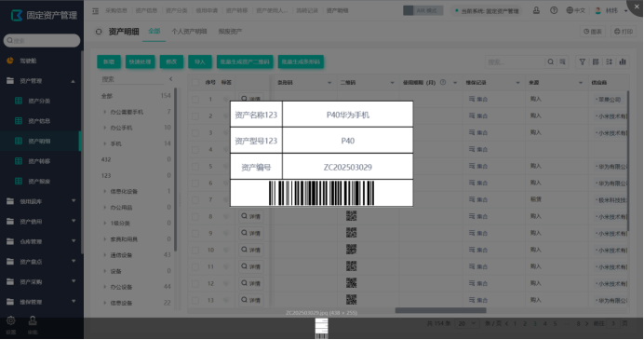
Task: Refresh the 资产明细 page with the circular icon
Action: 99,32
